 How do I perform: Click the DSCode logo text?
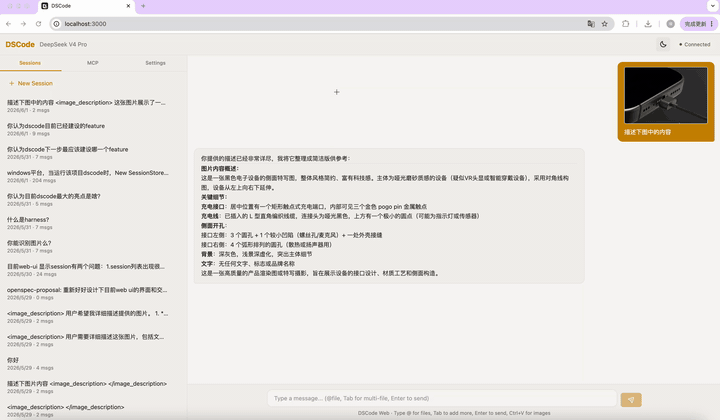(x=20, y=45)
